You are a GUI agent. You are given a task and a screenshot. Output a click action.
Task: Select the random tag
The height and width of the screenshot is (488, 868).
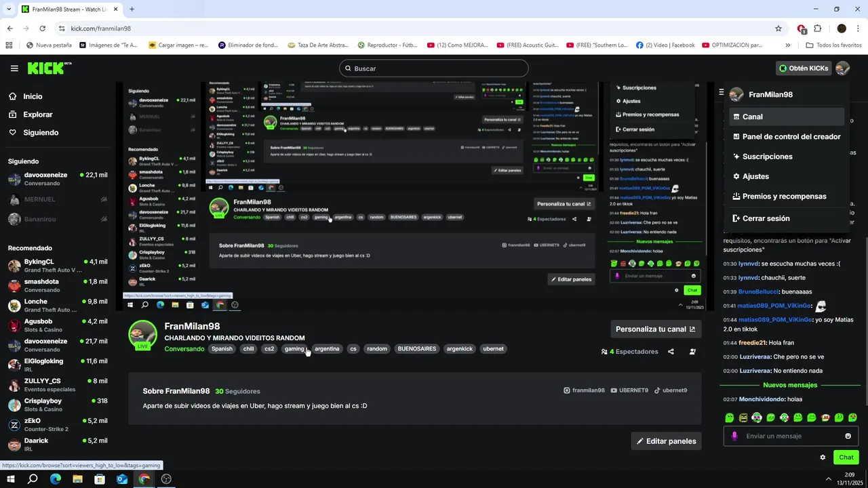[x=377, y=349]
